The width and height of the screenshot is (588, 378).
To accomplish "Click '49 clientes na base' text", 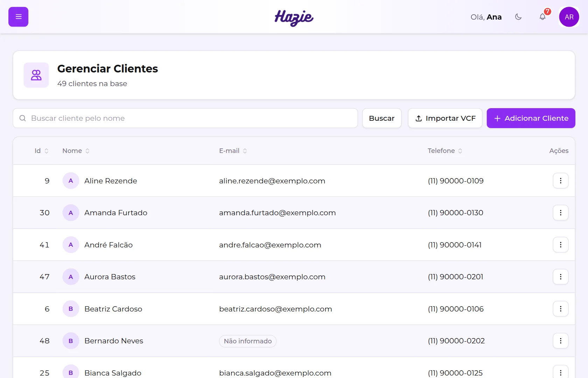I will pyautogui.click(x=92, y=84).
